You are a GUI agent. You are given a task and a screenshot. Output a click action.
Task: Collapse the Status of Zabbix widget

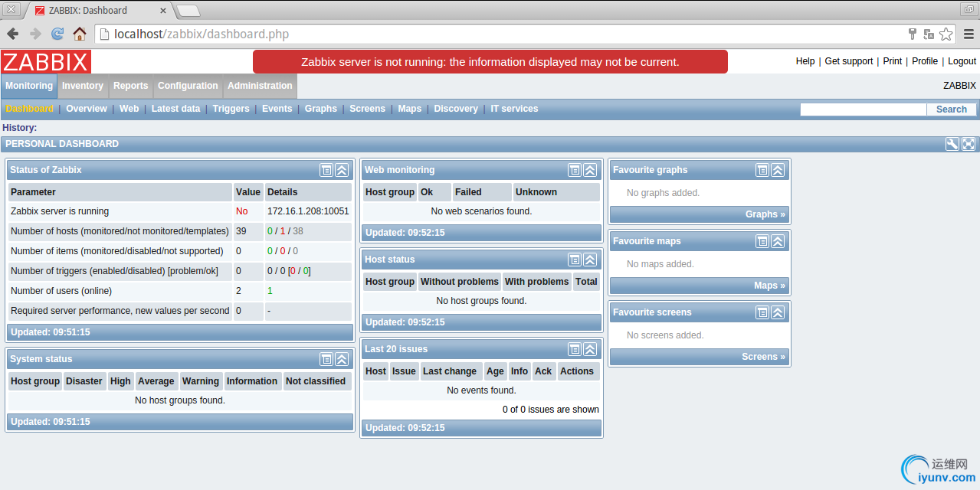point(342,170)
